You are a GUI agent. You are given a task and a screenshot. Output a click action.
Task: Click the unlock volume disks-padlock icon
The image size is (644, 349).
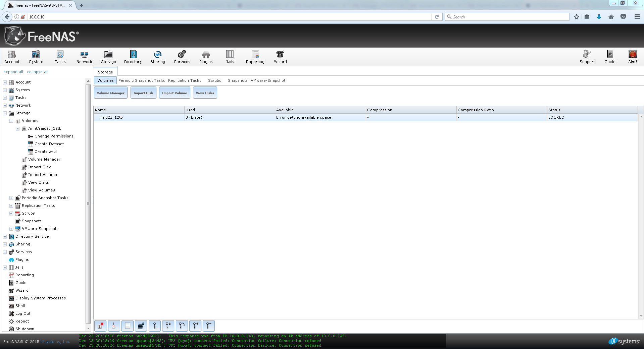(141, 326)
